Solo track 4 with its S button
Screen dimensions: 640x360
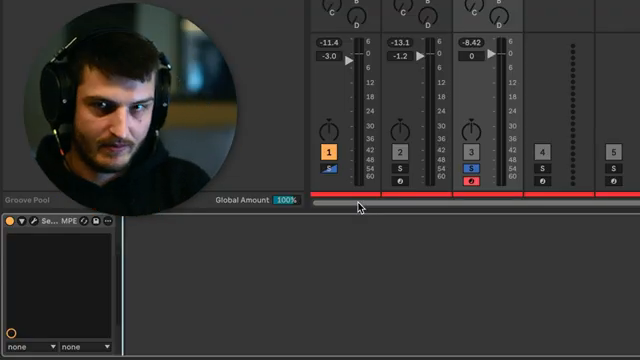point(542,169)
